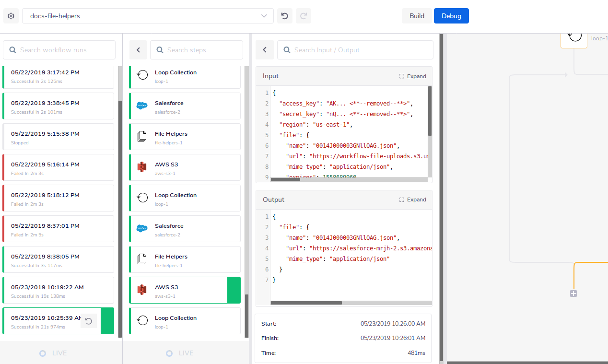The image size is (608, 364).
Task: Switch to the Build tab
Action: point(417,16)
